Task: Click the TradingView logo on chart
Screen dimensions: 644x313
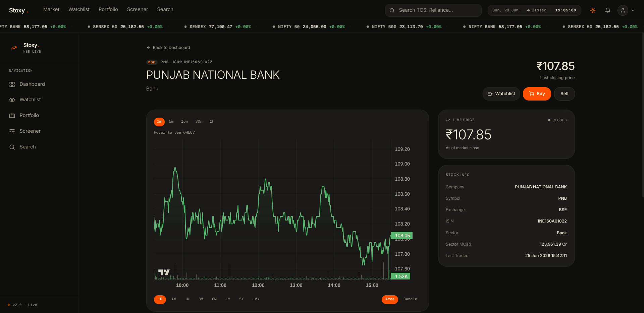Action: (164, 272)
